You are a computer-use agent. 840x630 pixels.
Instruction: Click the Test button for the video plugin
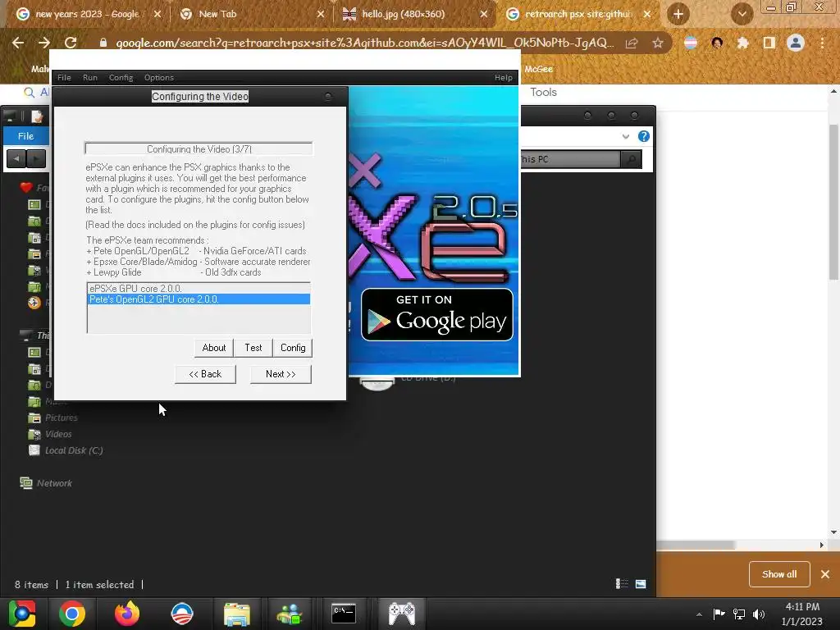click(x=253, y=348)
